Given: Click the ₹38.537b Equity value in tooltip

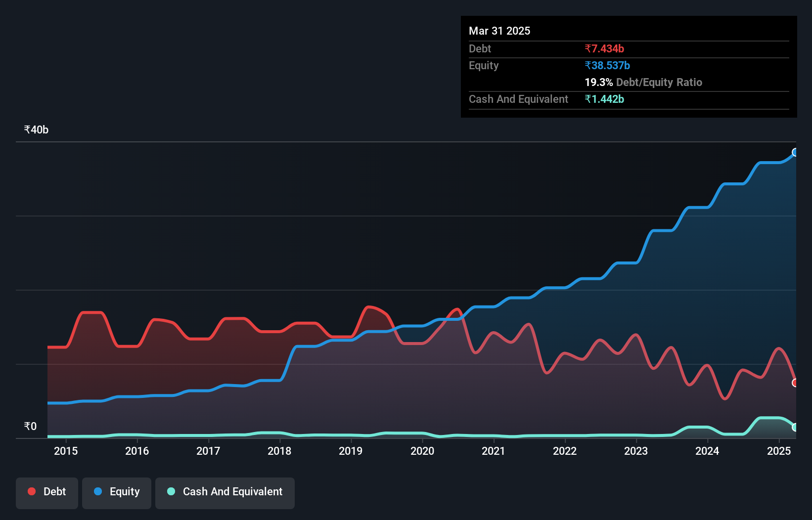Looking at the screenshot, I should point(607,65).
